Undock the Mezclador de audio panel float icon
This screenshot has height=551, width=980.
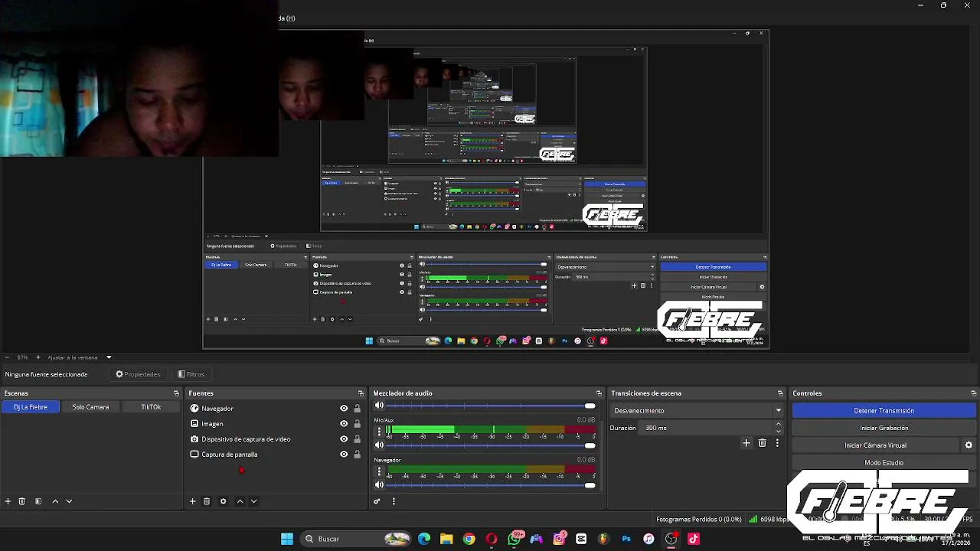599,393
